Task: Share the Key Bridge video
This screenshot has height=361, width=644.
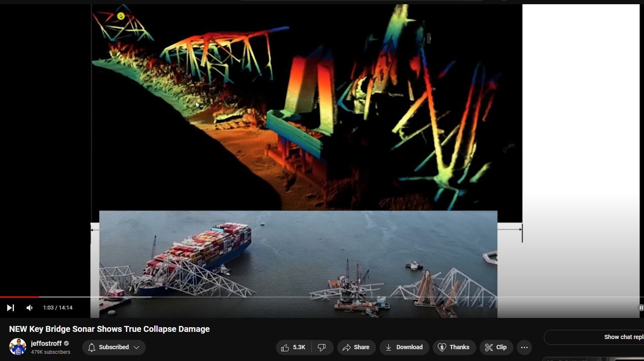Action: coord(356,347)
